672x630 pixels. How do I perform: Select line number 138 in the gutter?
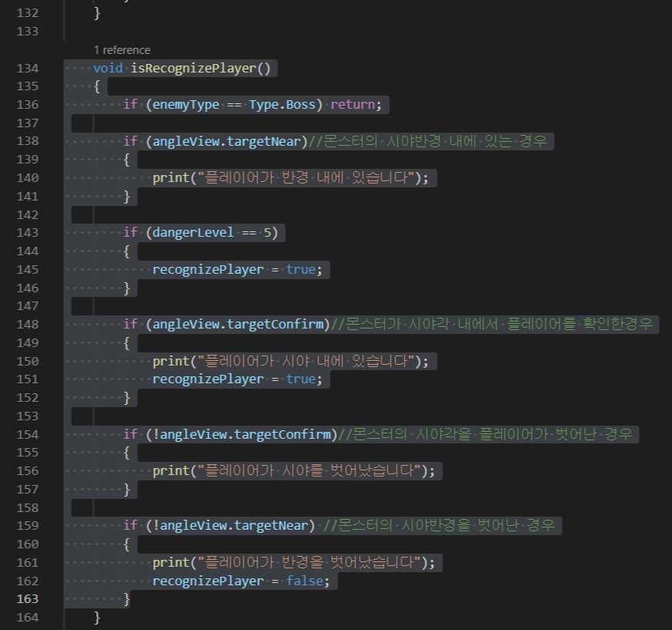pyautogui.click(x=28, y=141)
